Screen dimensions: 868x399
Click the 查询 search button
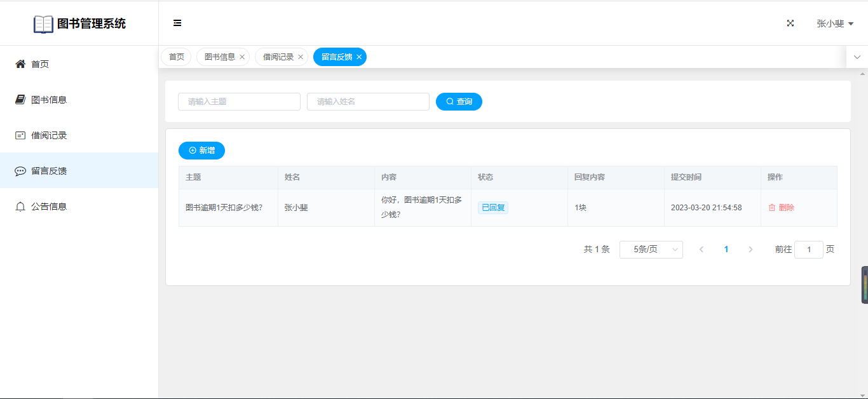(x=459, y=102)
